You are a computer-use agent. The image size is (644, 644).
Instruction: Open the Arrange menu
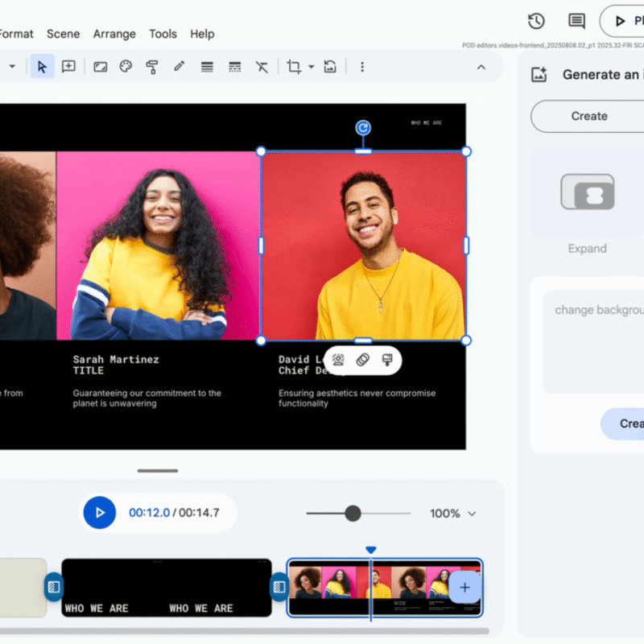(x=114, y=34)
